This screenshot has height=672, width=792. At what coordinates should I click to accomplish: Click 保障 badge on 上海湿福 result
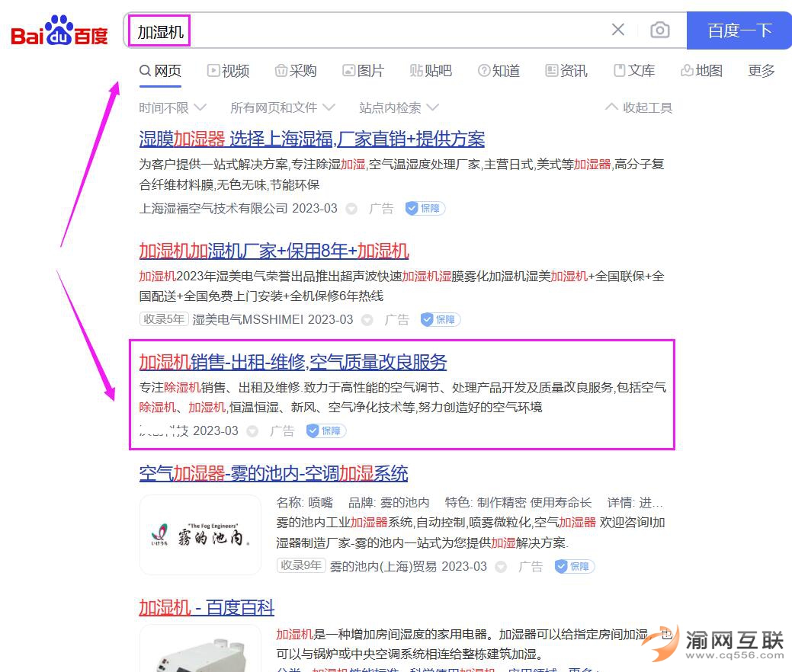coord(425,208)
